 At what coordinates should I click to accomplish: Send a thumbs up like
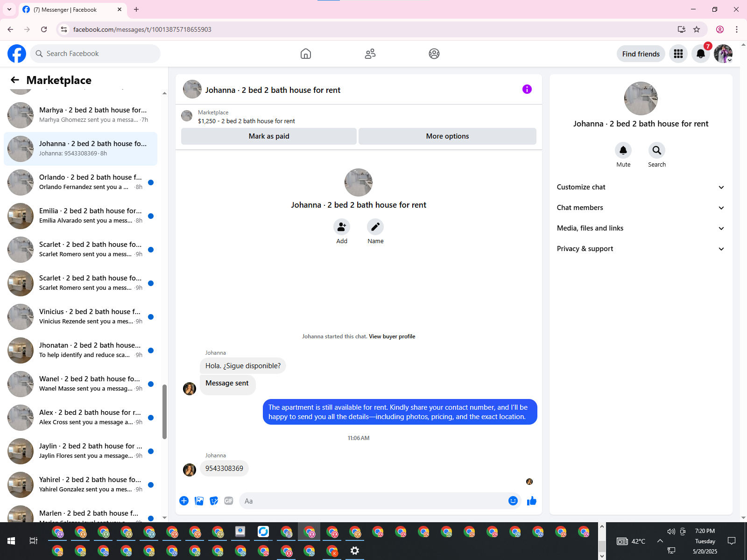[x=532, y=501]
